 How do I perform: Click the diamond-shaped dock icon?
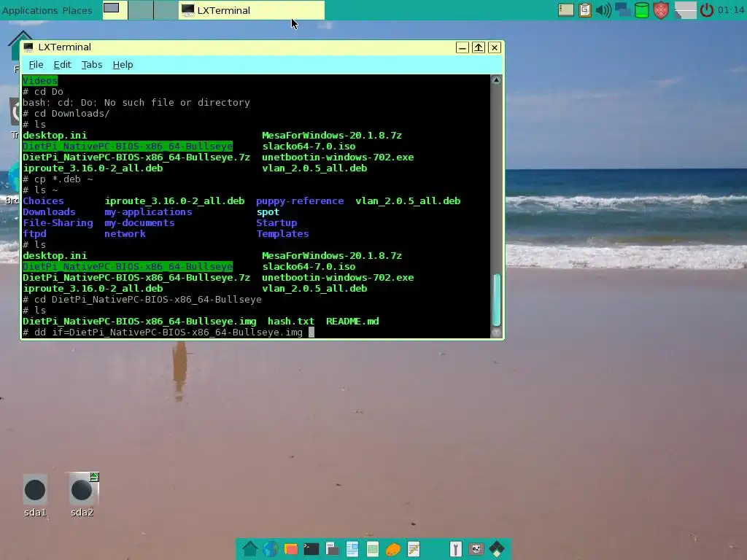pos(496,549)
